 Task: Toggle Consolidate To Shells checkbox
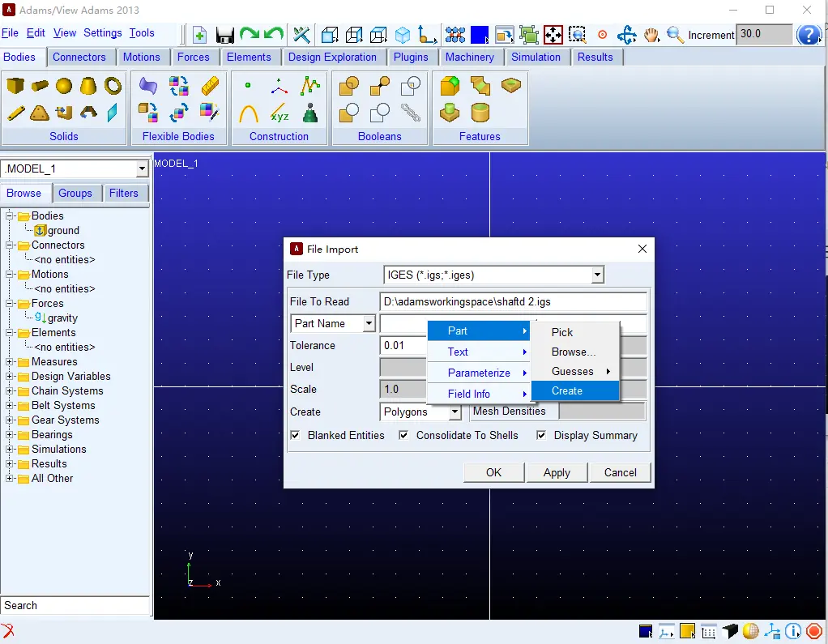pos(403,435)
